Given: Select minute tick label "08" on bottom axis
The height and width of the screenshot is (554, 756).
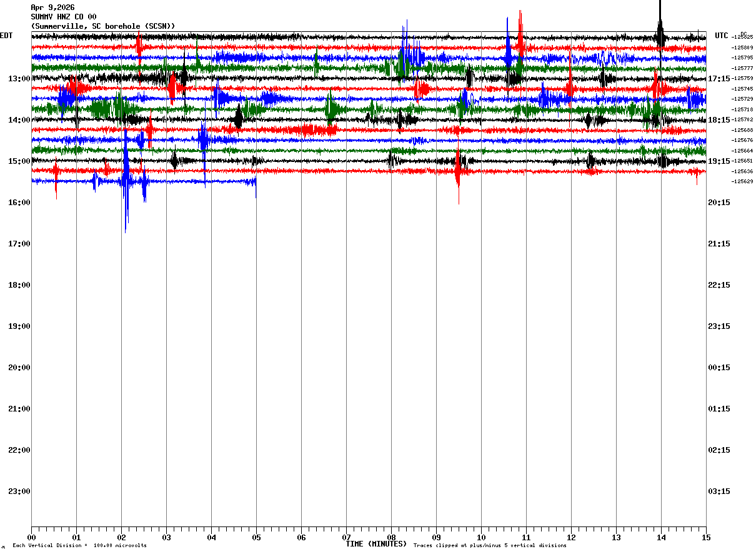Looking at the screenshot, I should [x=391, y=537].
